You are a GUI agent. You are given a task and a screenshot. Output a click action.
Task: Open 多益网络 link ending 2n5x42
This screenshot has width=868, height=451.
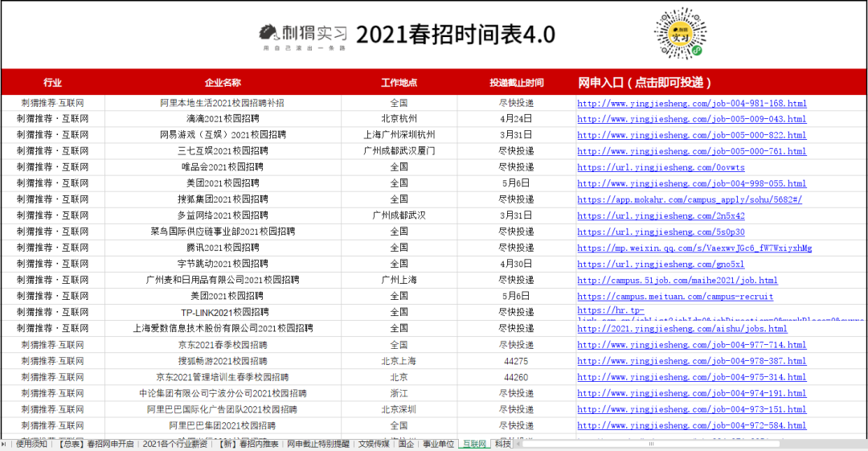point(661,215)
